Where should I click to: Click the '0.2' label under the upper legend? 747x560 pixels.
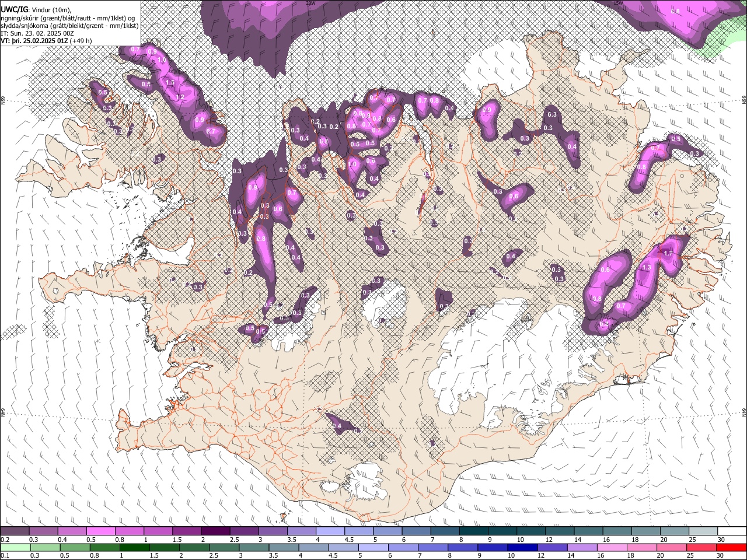click(4, 540)
